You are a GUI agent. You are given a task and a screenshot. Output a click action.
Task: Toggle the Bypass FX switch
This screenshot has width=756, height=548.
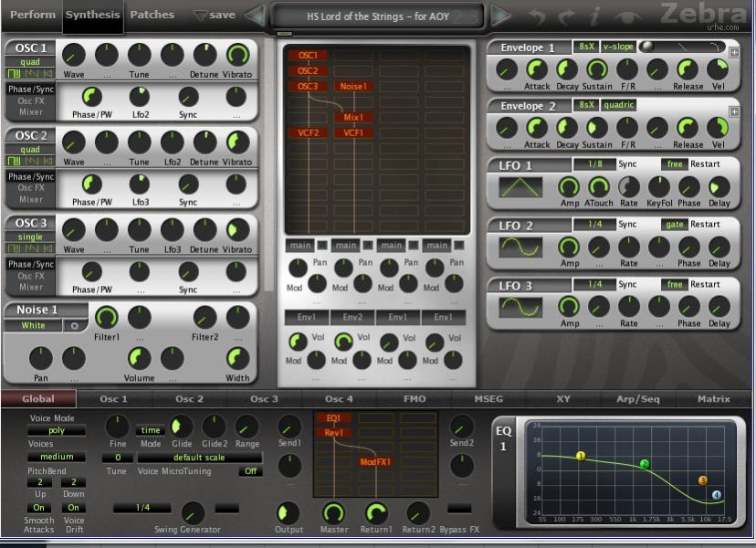click(459, 508)
